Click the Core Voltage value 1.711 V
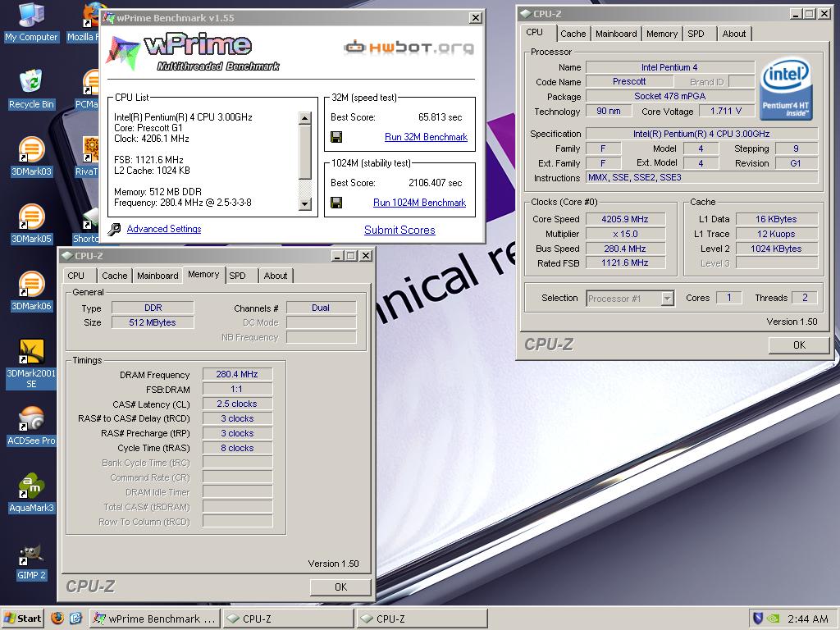 coord(726,111)
